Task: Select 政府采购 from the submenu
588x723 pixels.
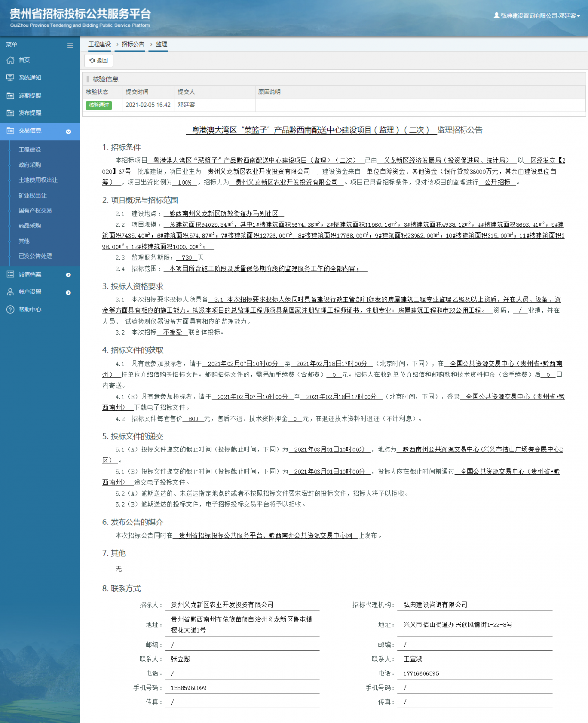Action: click(29, 165)
